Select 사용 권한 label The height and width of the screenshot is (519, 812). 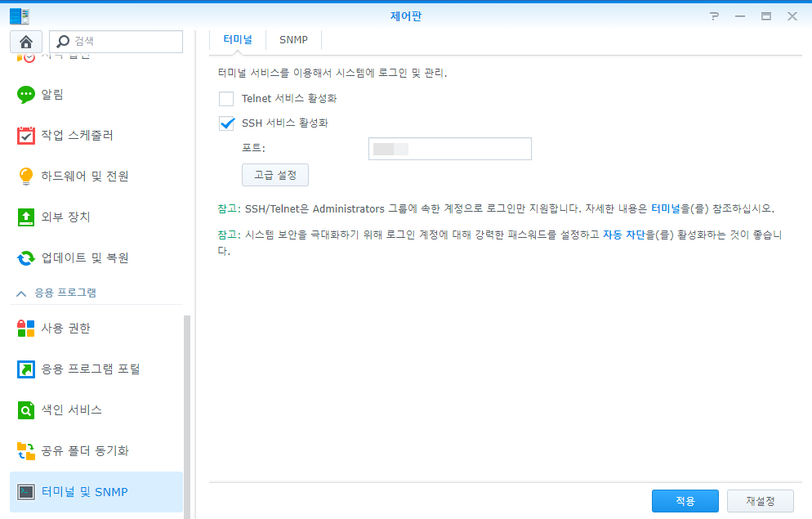66,329
